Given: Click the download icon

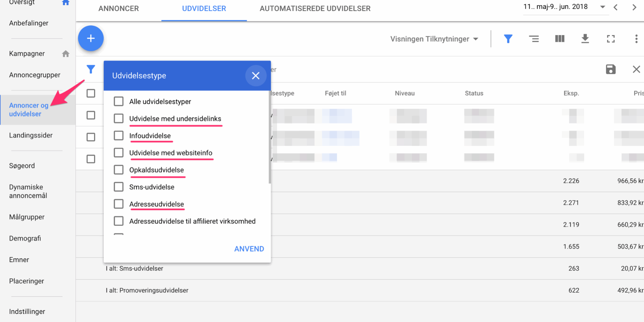Looking at the screenshot, I should [585, 39].
